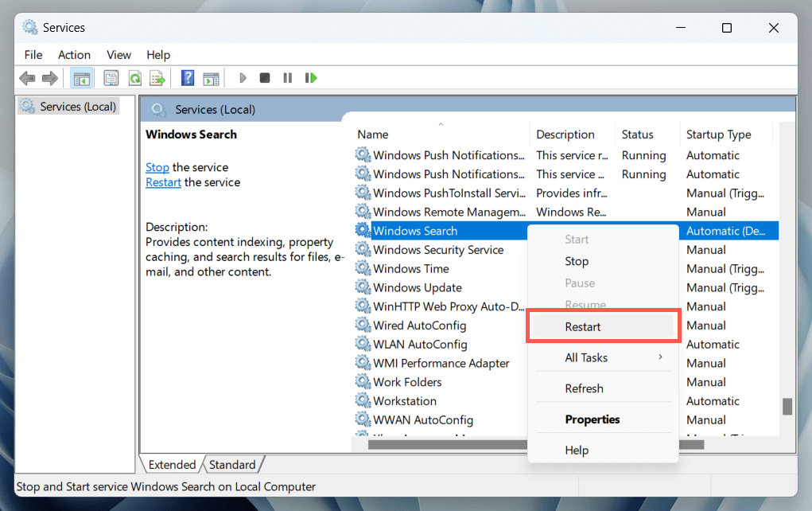This screenshot has height=511, width=812.
Task: Select the Windows Security Service name
Action: (x=438, y=250)
